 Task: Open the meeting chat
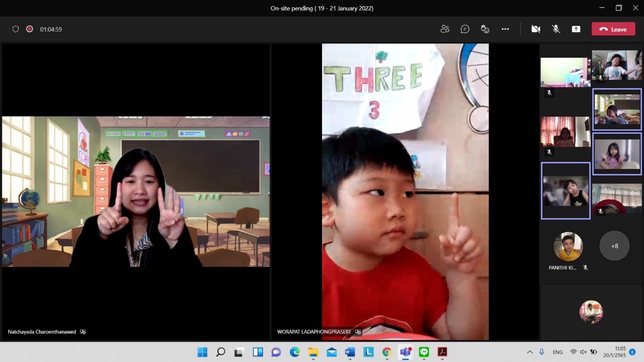[x=465, y=29]
